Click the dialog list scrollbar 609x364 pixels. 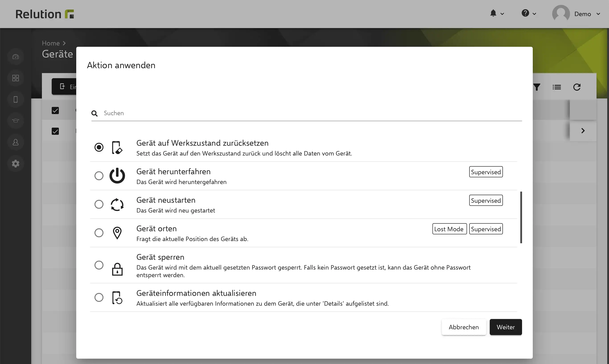[x=521, y=217]
